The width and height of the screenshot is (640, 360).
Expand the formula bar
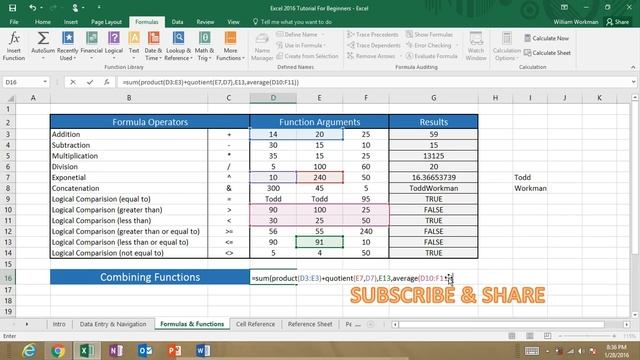(633, 82)
